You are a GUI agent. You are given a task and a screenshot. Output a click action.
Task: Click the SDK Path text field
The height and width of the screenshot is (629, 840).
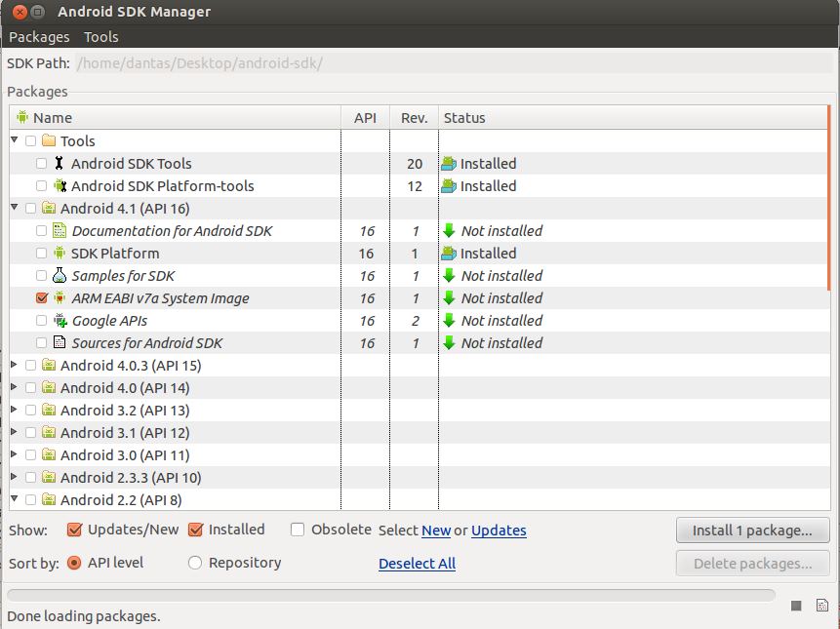(x=449, y=63)
